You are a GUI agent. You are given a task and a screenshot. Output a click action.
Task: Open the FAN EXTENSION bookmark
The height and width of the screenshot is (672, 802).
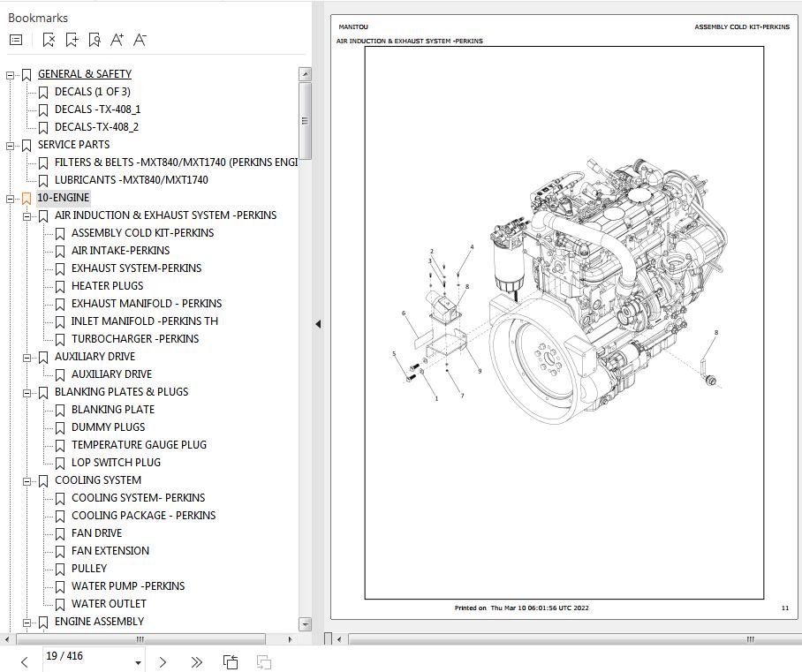pos(110,551)
